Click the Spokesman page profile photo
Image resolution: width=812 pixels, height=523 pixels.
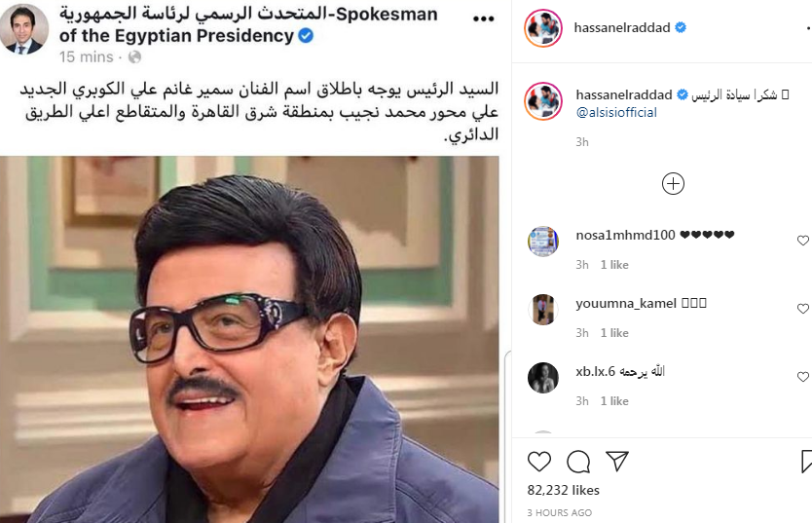coord(23,29)
